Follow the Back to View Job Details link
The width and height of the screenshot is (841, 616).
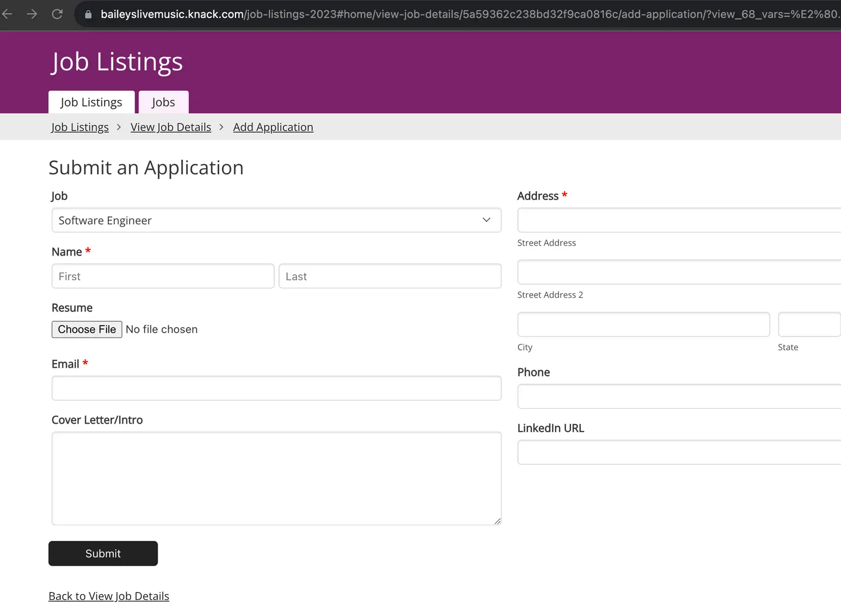point(109,596)
